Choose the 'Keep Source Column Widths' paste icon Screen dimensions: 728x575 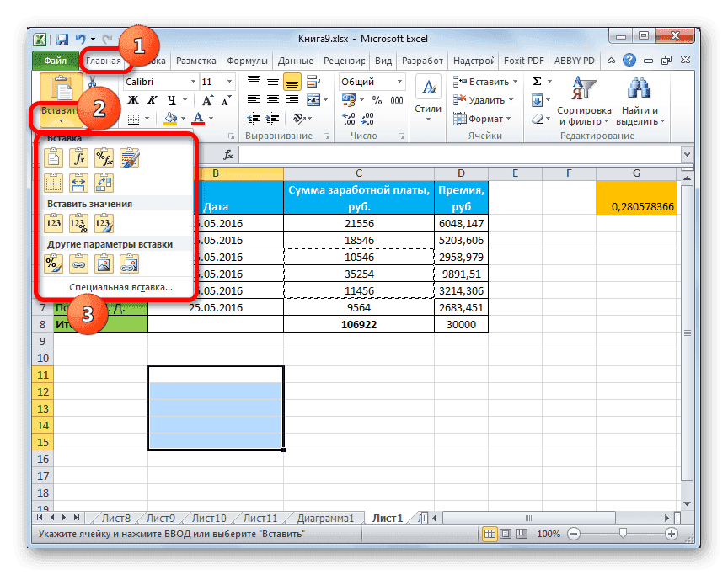[79, 182]
